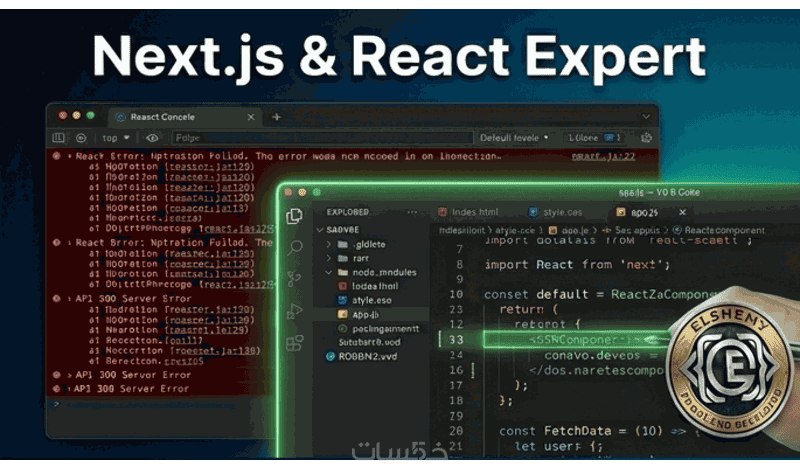
Task: Toggle the eye live-expression icon in console
Action: click(152, 138)
